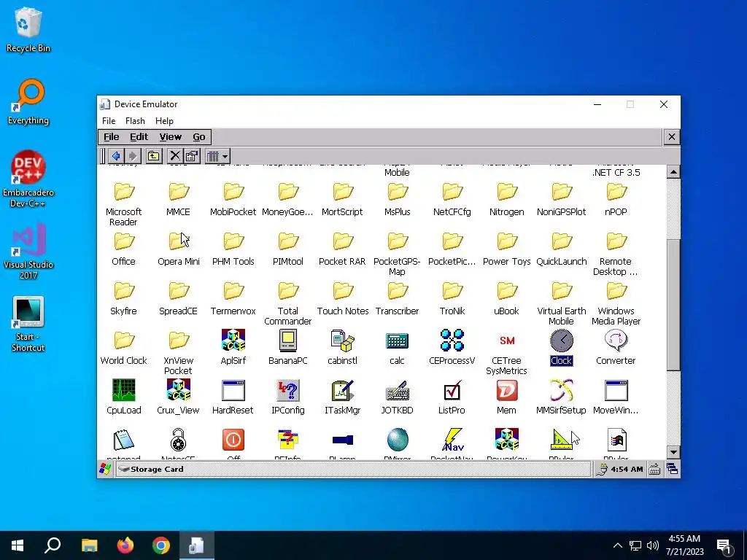The height and width of the screenshot is (560, 747).
Task: Launch ITaskMgr task manager icon
Action: (x=342, y=390)
